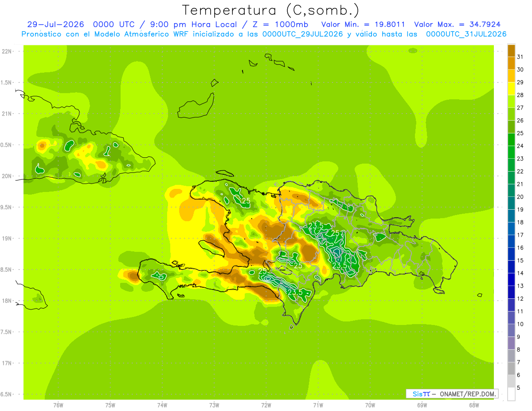
Task: Click the blue legend swatch between 15 and 16
Action: click(511, 254)
